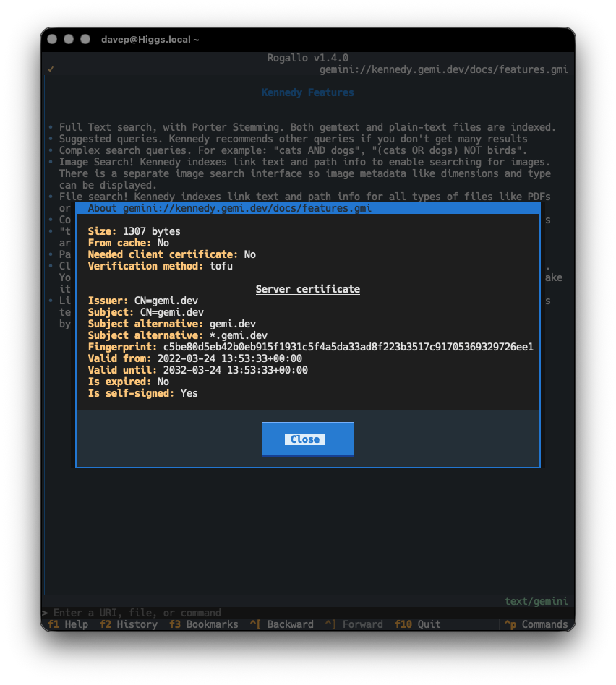Screen dimensions: 616x685
Task: Open Help with the f1 footer key
Action: coord(68,624)
